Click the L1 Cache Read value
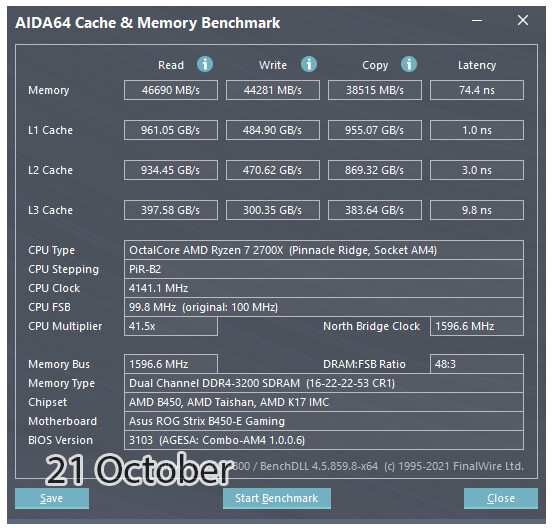The height and width of the screenshot is (528, 553). pyautogui.click(x=171, y=130)
